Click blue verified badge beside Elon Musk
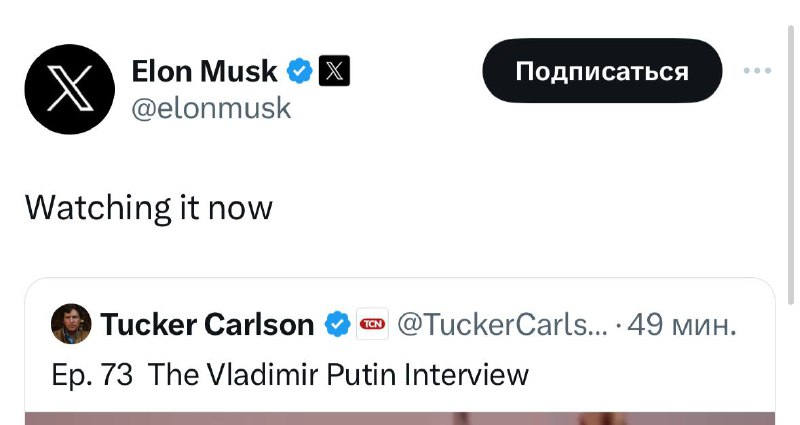 pos(299,71)
